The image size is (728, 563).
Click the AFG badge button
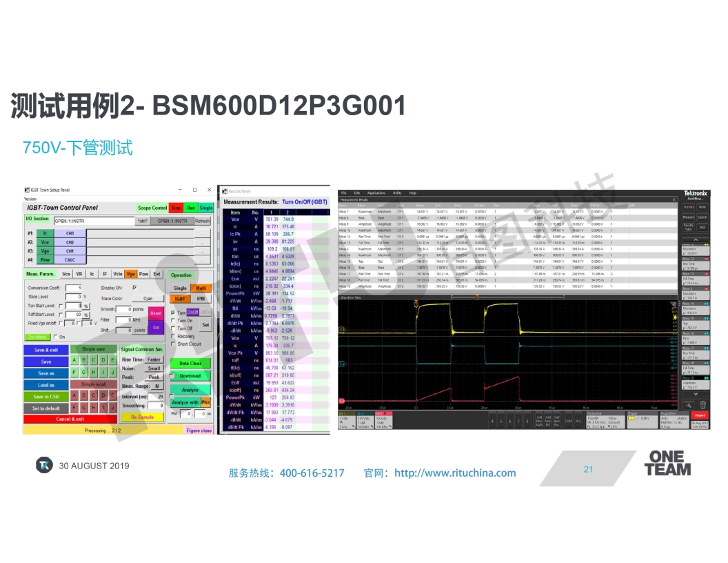pyautogui.click(x=578, y=420)
